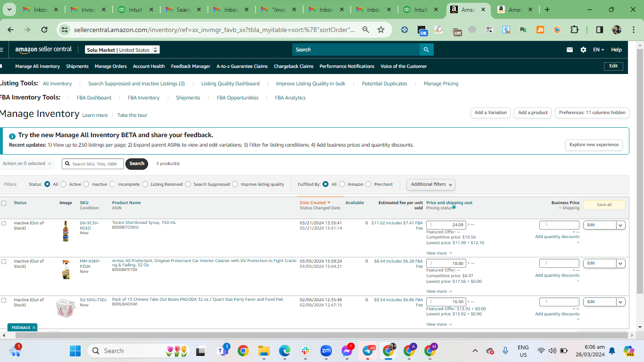The image size is (644, 362).
Task: Set Fulfilled By to Amazon
Action: 342,184
